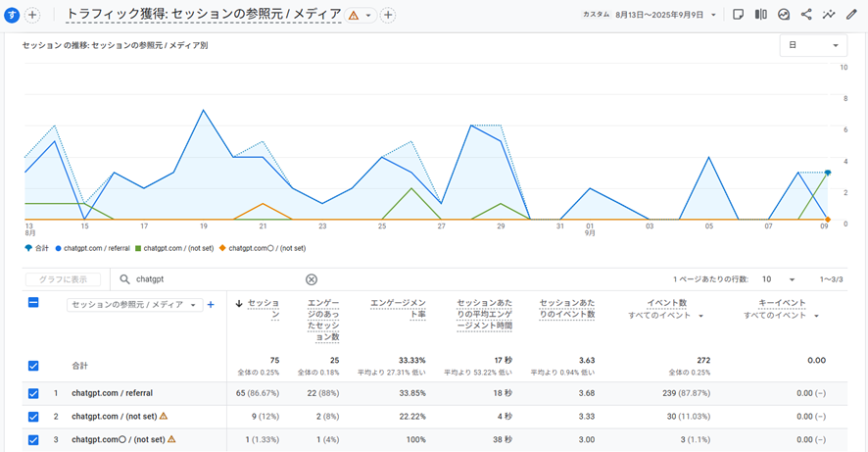Click the blue plus add dimension icon

[211, 305]
